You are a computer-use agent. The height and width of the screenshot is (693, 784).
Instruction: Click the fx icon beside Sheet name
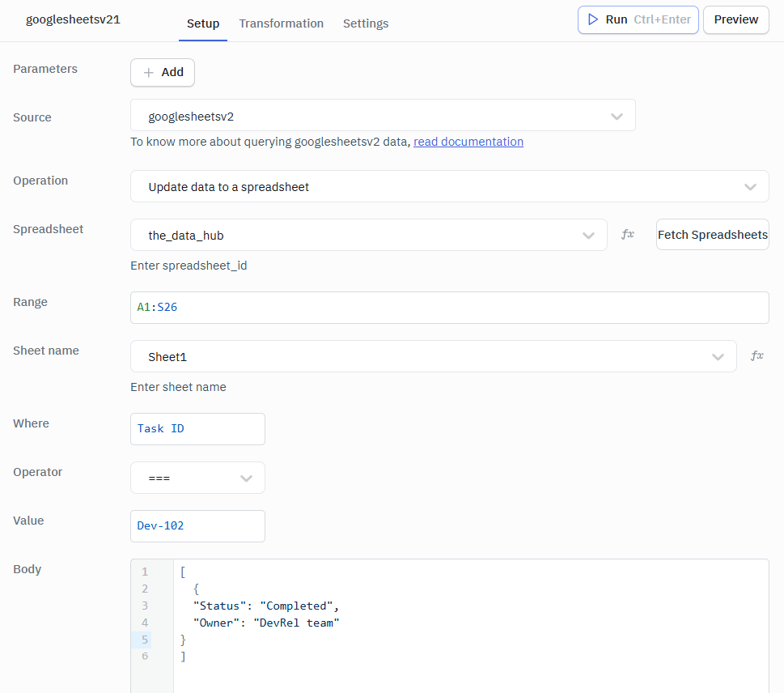756,356
